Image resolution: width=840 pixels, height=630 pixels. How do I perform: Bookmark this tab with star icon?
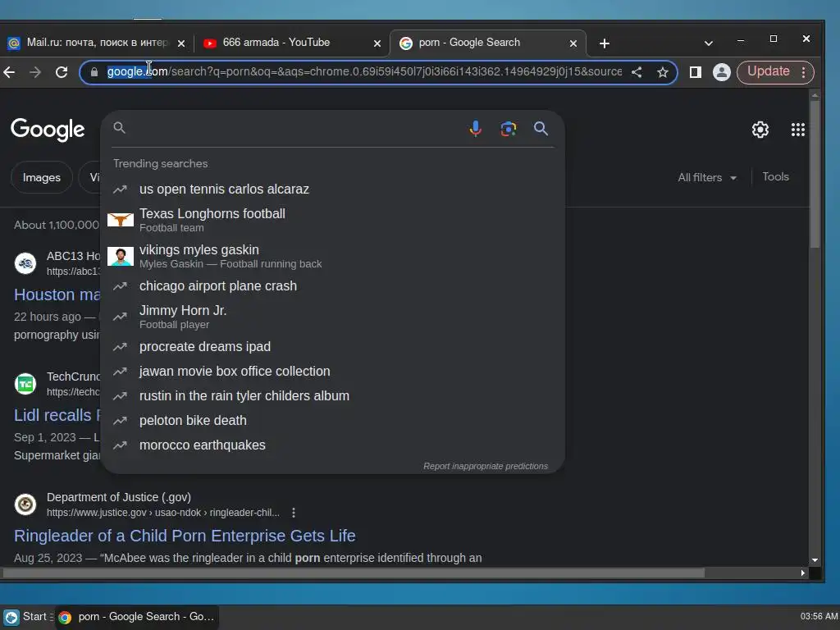click(663, 72)
